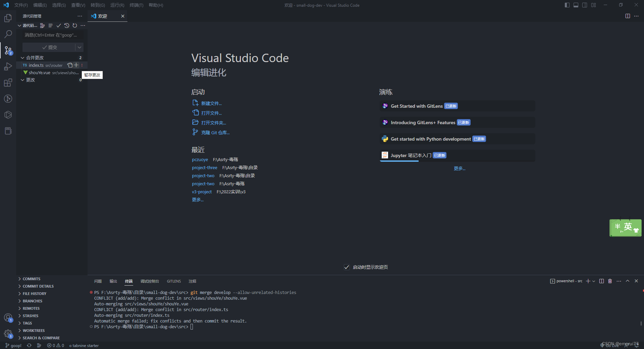Toggle primary side bar visibility

tap(567, 5)
